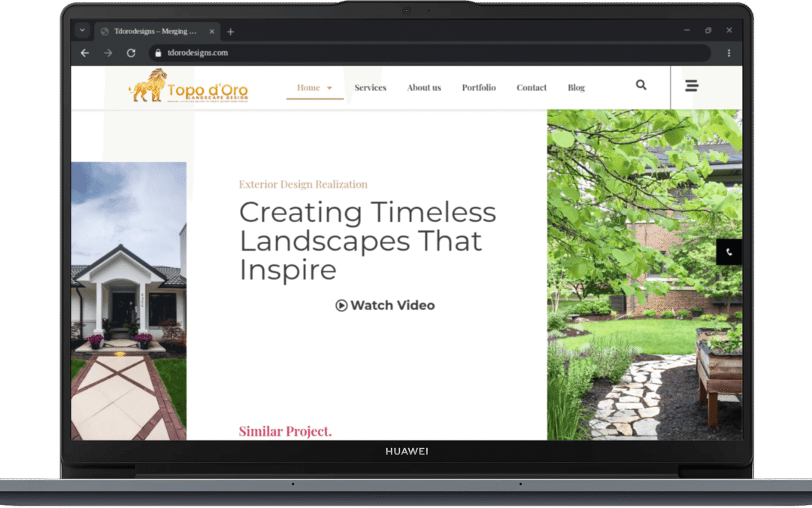The width and height of the screenshot is (812, 508).
Task: Select Portfolio in the navigation bar
Action: pyautogui.click(x=479, y=88)
